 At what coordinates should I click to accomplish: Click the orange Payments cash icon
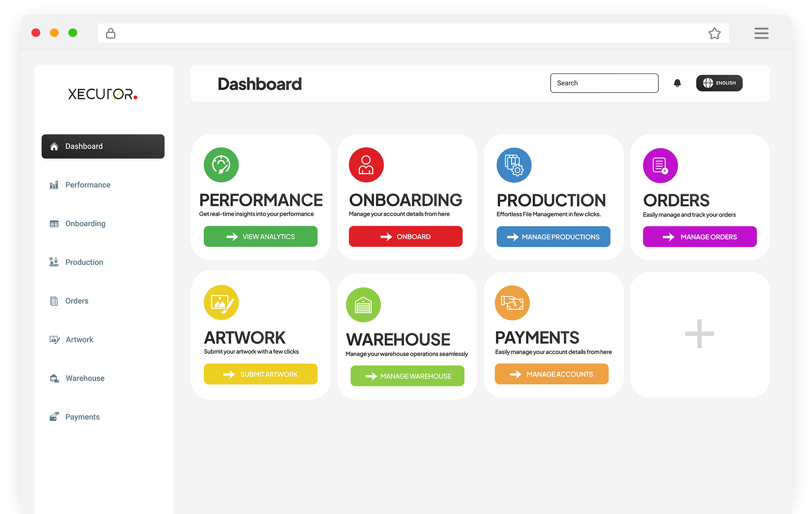[x=512, y=303]
